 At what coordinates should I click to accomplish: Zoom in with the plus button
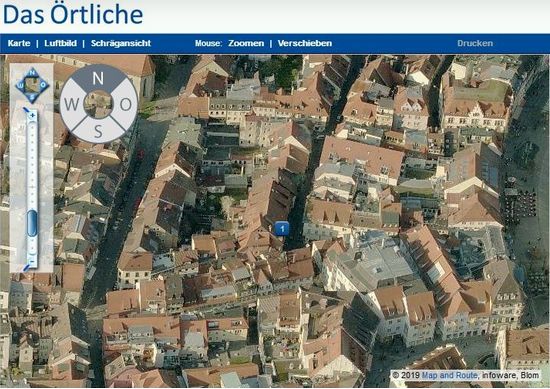click(32, 115)
